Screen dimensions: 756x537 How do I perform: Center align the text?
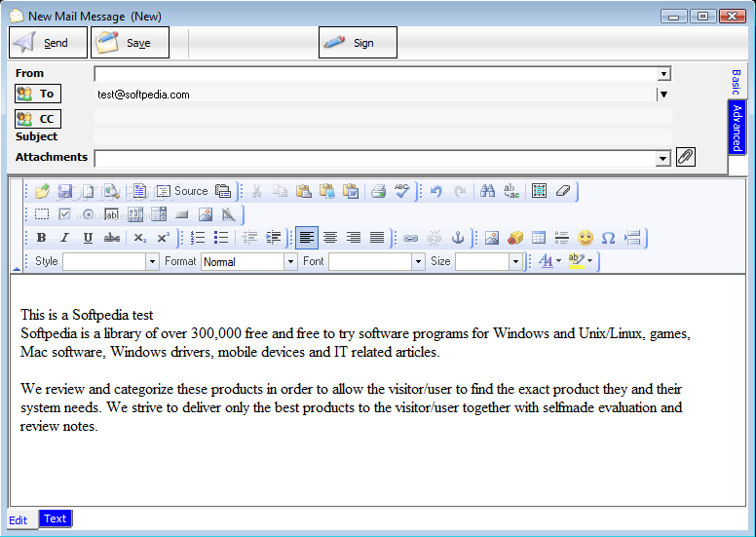click(x=330, y=238)
